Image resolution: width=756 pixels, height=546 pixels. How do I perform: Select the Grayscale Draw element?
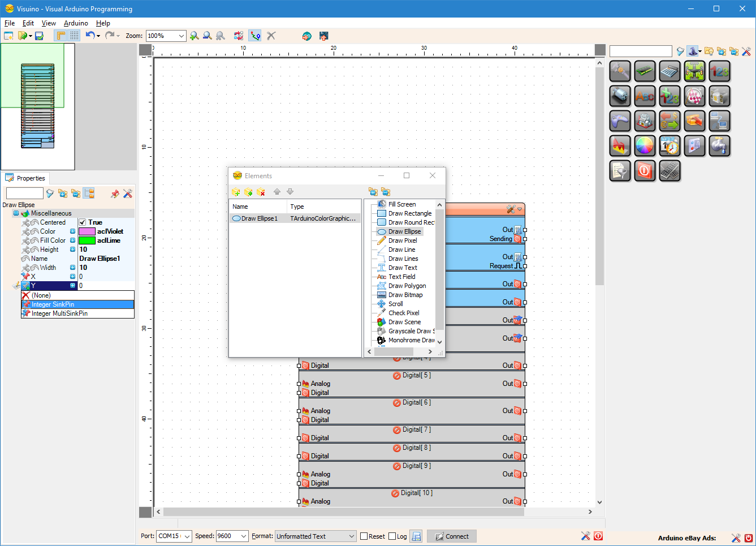coord(411,331)
